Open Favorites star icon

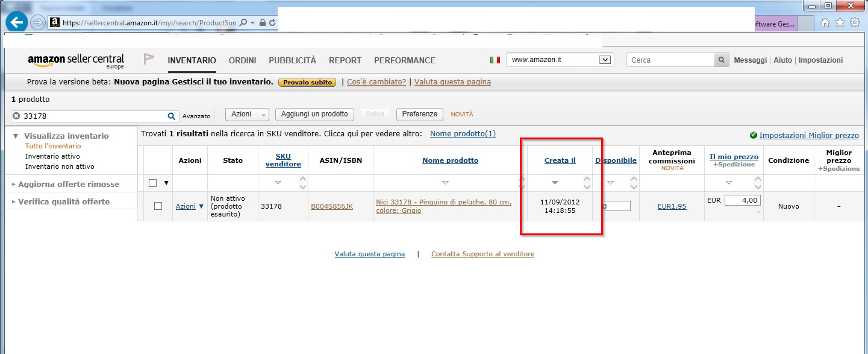pyautogui.click(x=840, y=23)
